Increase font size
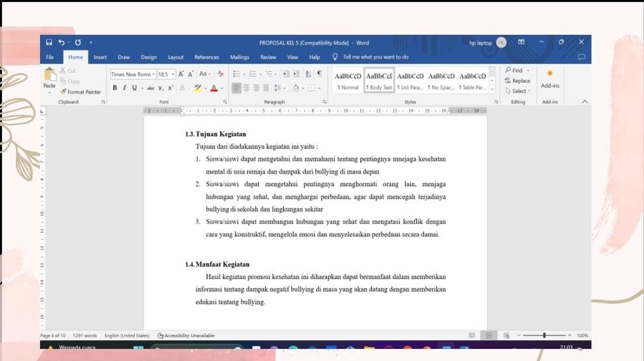This screenshot has width=644, height=361. pos(180,74)
